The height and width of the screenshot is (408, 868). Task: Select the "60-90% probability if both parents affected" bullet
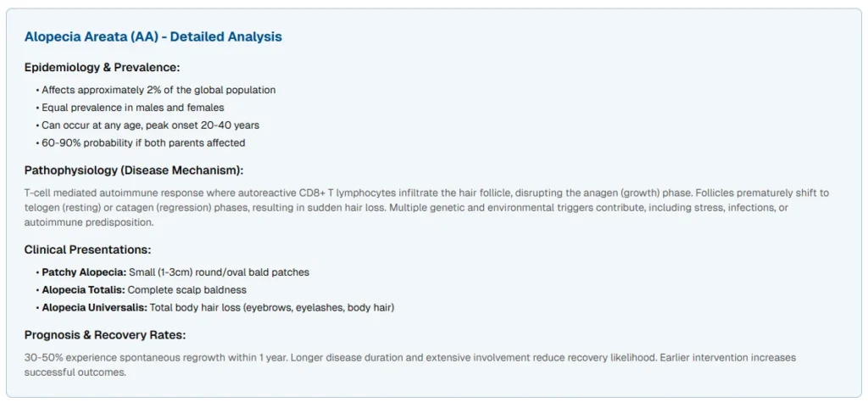tap(143, 143)
